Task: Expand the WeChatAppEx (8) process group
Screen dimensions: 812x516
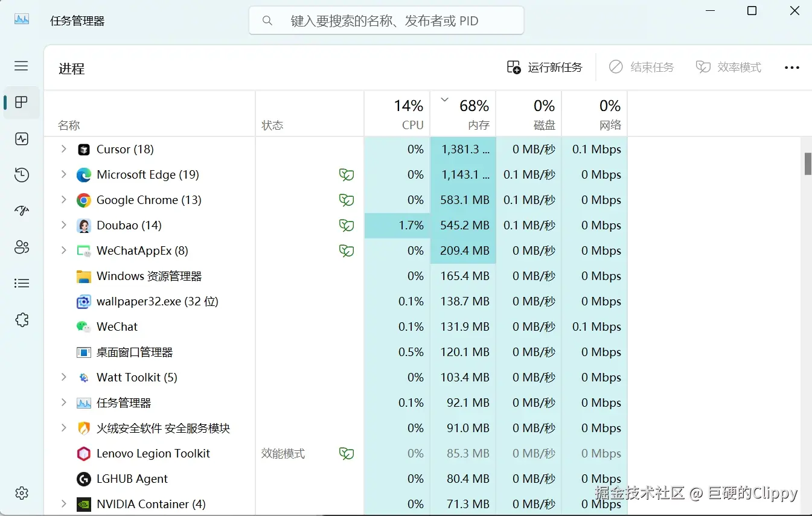Action: tap(64, 250)
